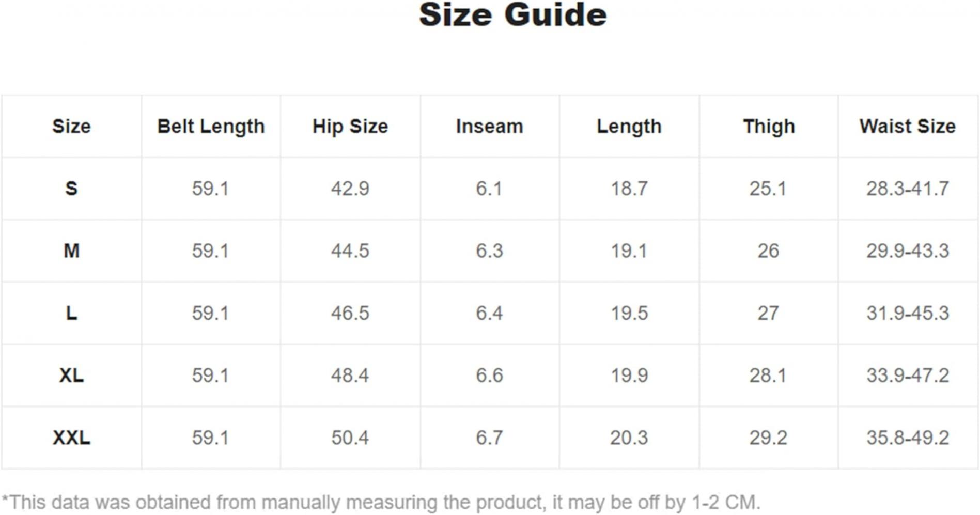
Task: Select the S size row label
Action: click(x=71, y=189)
